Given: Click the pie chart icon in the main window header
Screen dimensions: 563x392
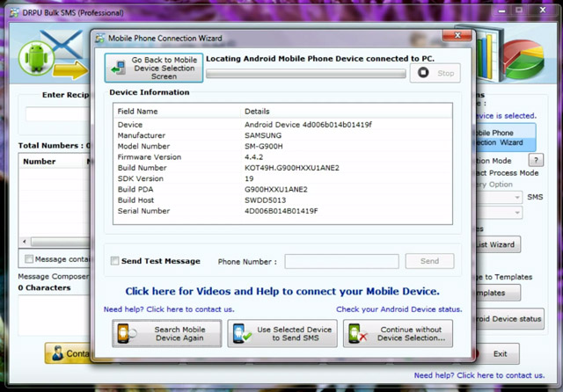Looking at the screenshot, I should point(524,59).
